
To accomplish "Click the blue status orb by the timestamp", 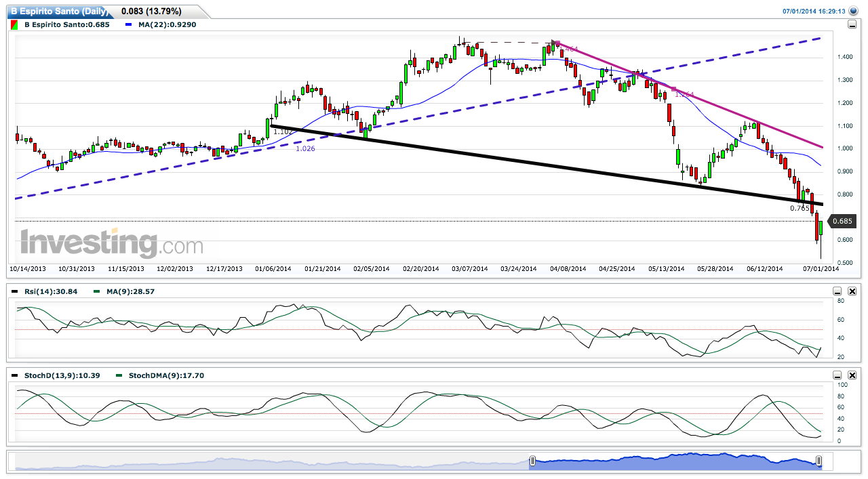I will (x=853, y=11).
